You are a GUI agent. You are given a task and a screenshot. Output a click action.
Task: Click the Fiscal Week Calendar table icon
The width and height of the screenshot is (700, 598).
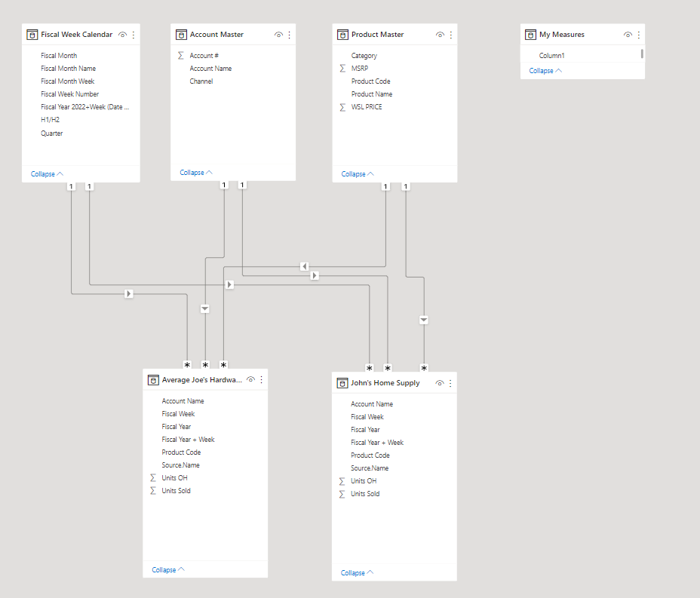click(x=32, y=35)
